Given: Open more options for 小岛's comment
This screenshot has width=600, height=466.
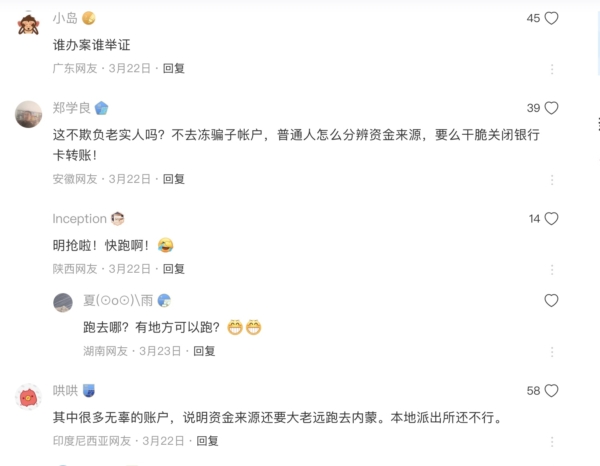Looking at the screenshot, I should [552, 69].
